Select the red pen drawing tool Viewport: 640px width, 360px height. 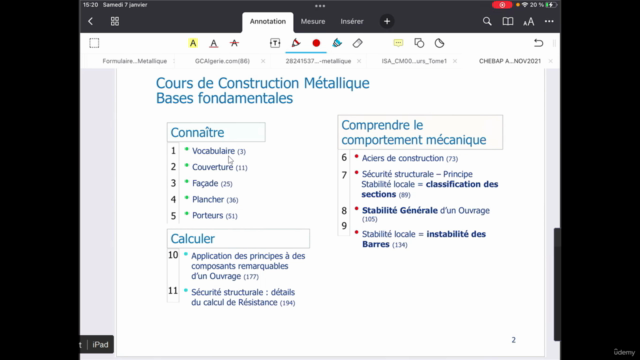(x=296, y=43)
